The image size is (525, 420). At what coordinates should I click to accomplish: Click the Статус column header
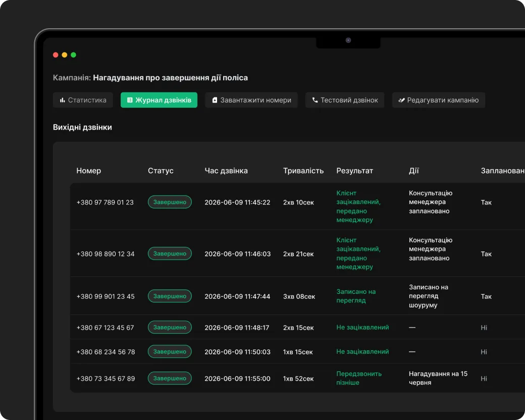(x=161, y=171)
